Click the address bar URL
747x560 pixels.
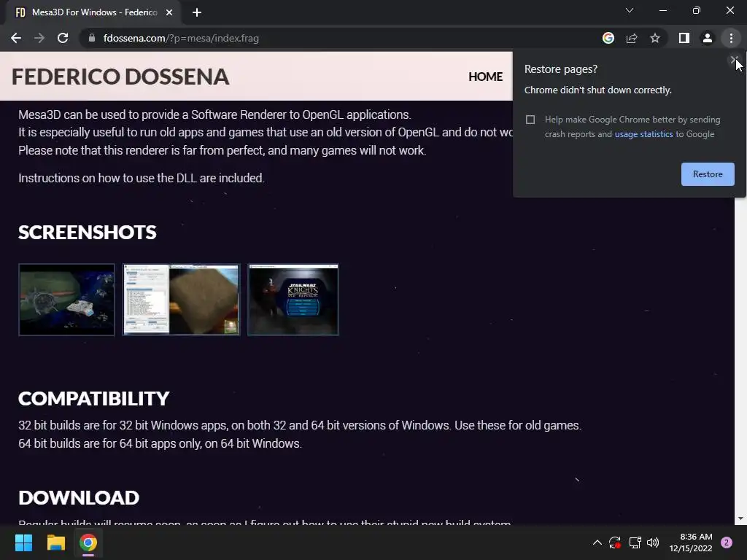[x=181, y=38]
